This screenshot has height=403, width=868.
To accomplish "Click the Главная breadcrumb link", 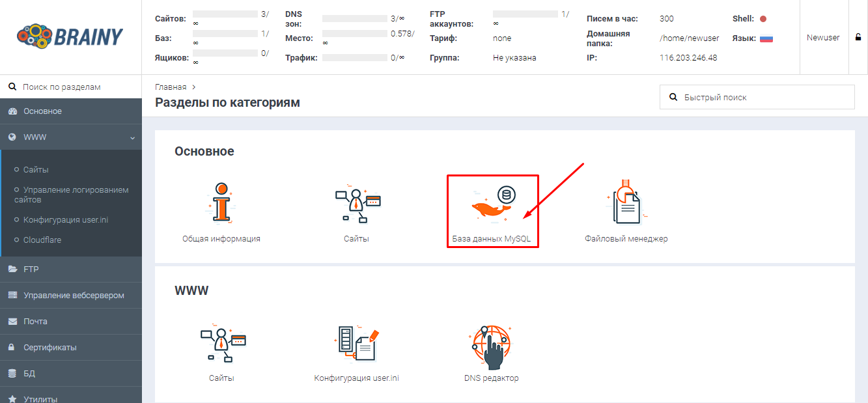I will [171, 87].
